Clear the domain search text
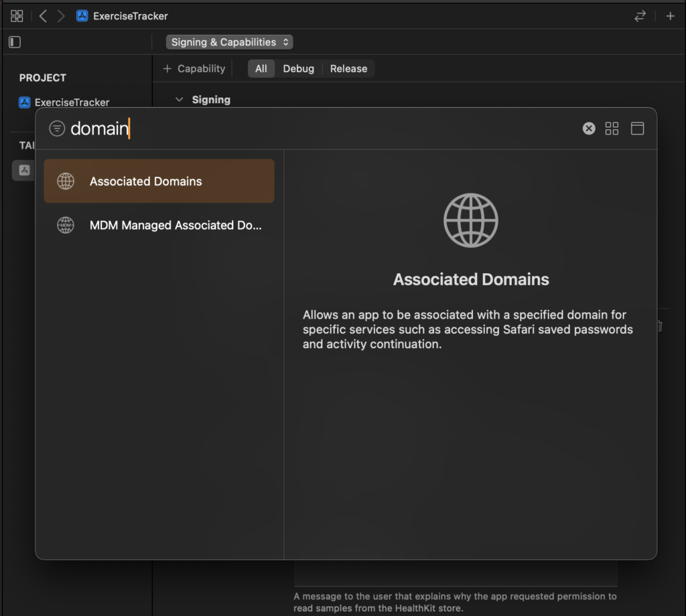This screenshot has width=686, height=616. (x=589, y=129)
